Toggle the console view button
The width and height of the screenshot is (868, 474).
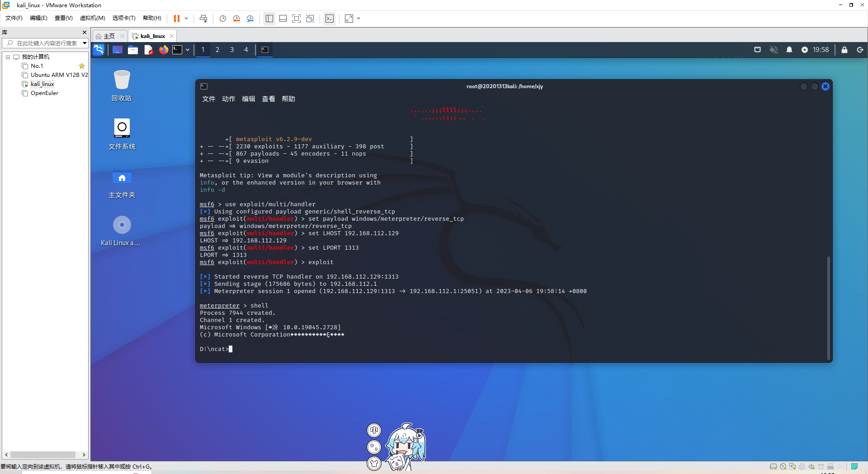tap(330, 19)
